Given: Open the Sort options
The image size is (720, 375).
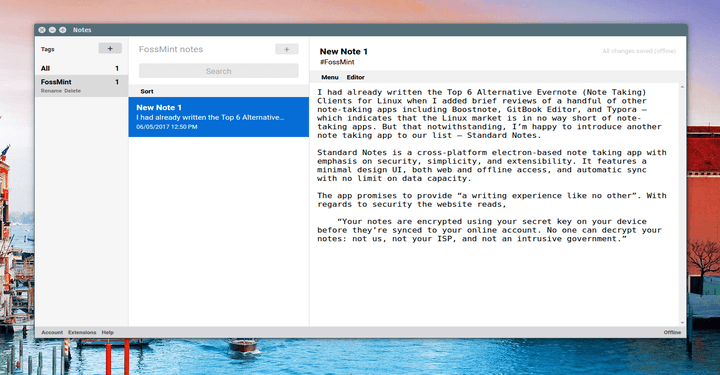Looking at the screenshot, I should (x=147, y=91).
